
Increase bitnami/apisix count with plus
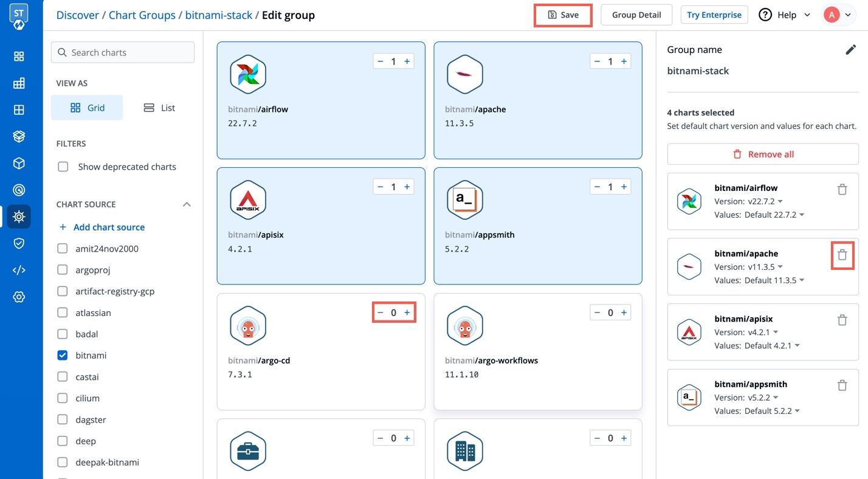(x=407, y=187)
